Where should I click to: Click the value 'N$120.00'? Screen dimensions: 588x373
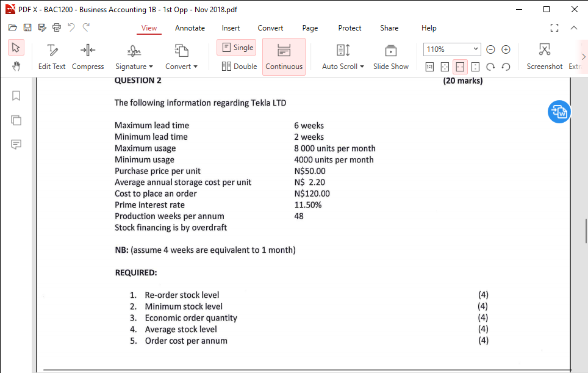(312, 194)
